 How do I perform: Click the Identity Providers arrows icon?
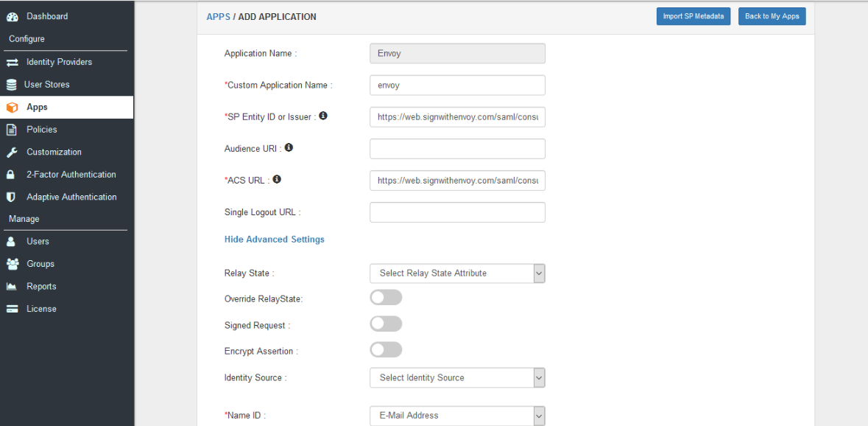tap(13, 62)
